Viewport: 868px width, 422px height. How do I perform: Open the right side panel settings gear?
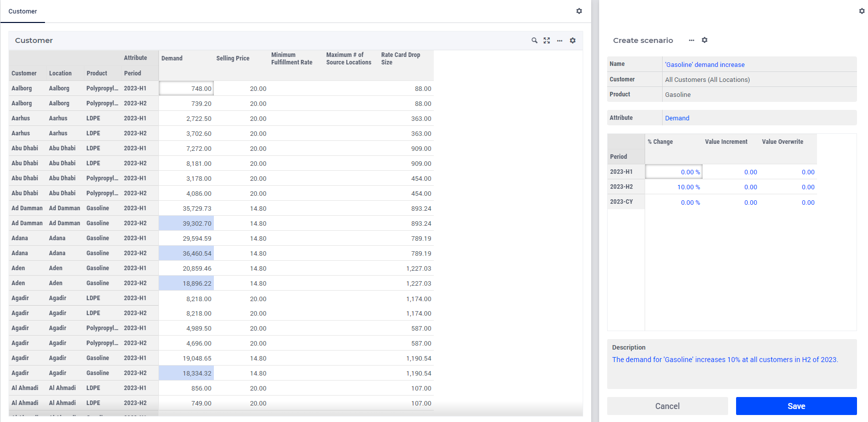pos(862,11)
